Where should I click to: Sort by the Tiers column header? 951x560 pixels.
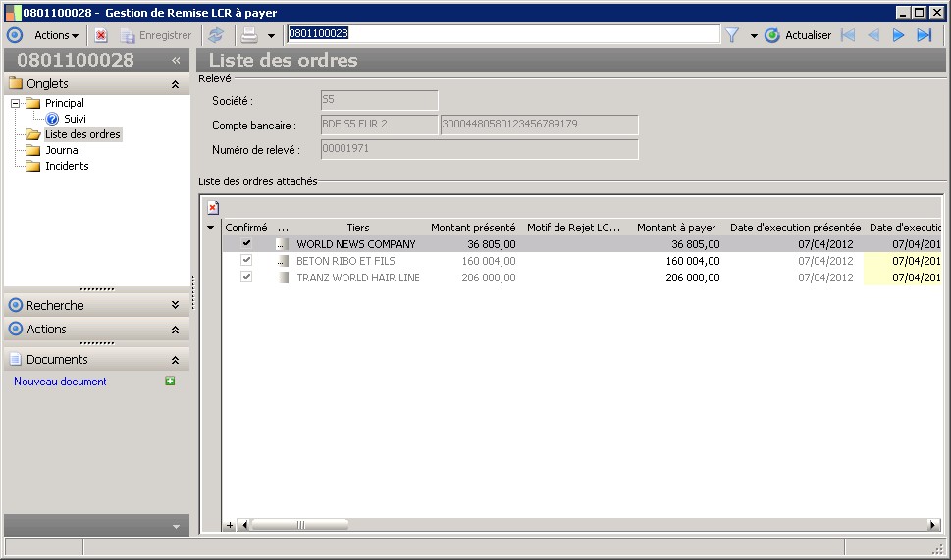pos(358,228)
